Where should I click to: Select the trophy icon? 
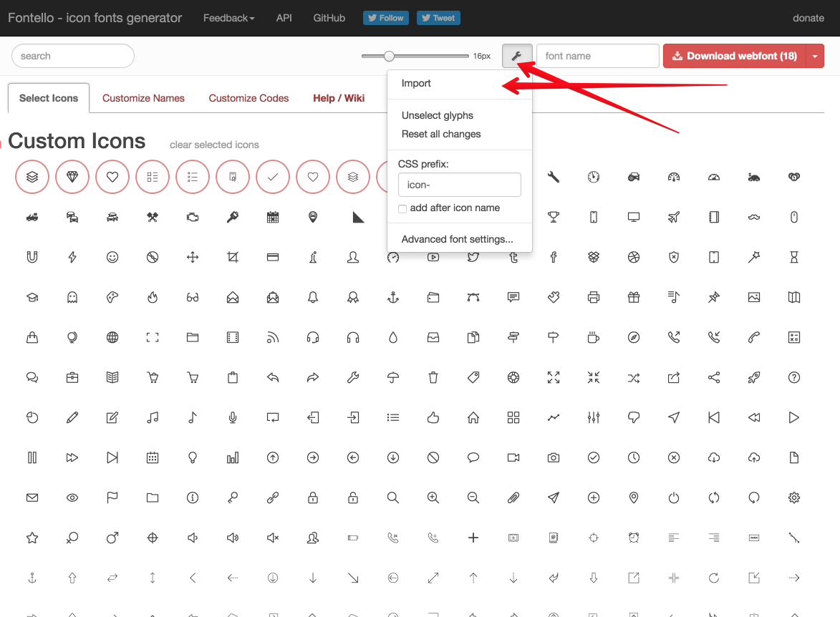pyautogui.click(x=554, y=217)
